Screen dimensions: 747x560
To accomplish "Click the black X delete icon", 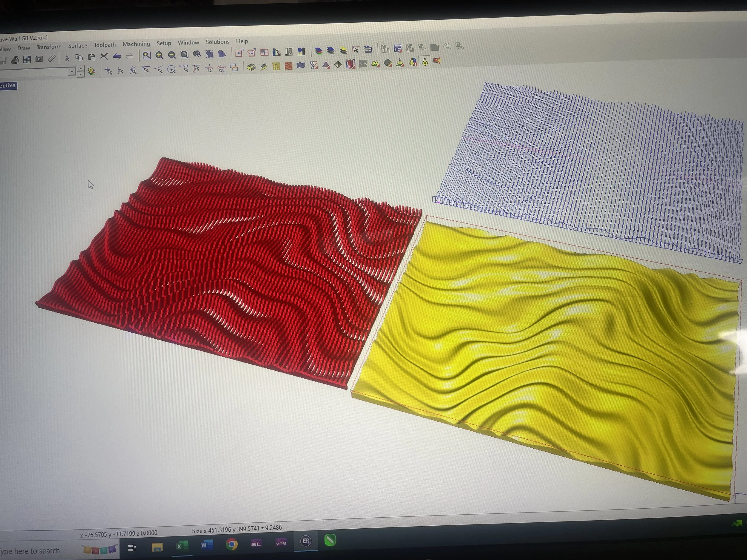I will coord(104,56).
